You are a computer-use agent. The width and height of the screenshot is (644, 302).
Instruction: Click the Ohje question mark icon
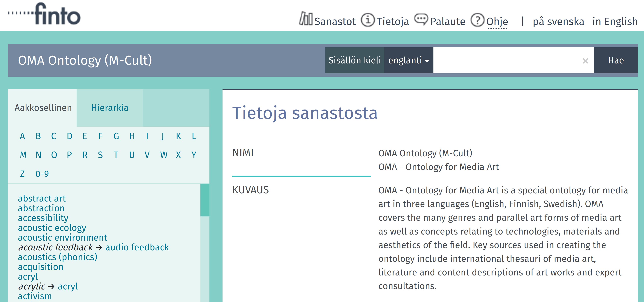[x=477, y=20]
